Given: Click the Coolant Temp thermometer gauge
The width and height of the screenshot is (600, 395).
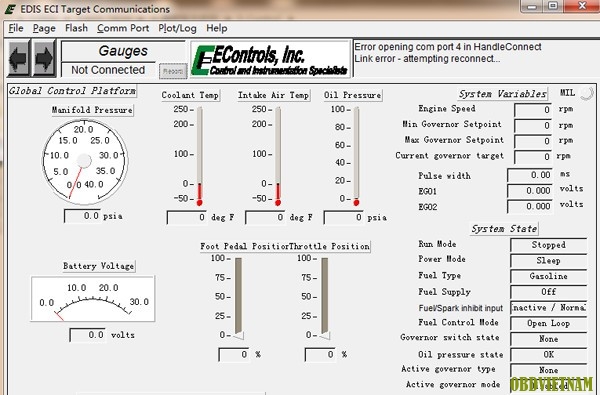Looking at the screenshot, I should (x=199, y=156).
